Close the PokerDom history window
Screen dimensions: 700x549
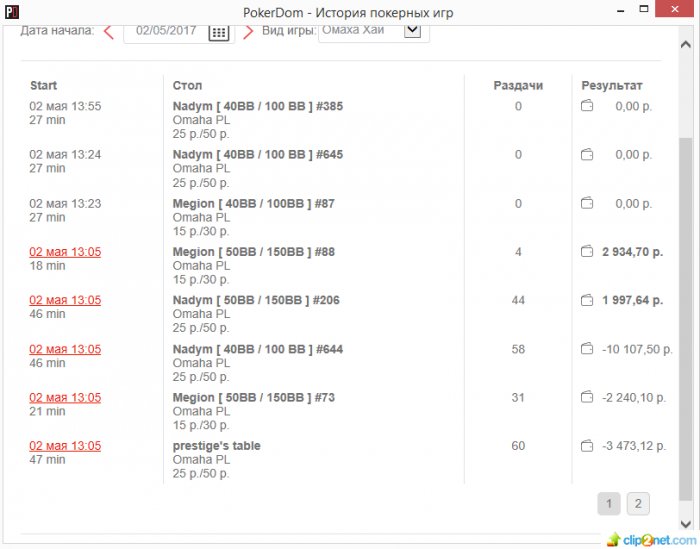click(675, 8)
